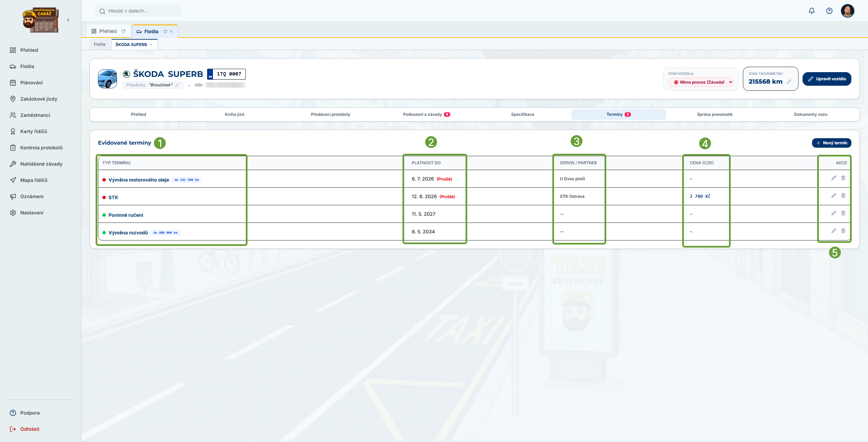Add a new term with Nový termín
The image size is (868, 442).
coord(831,143)
